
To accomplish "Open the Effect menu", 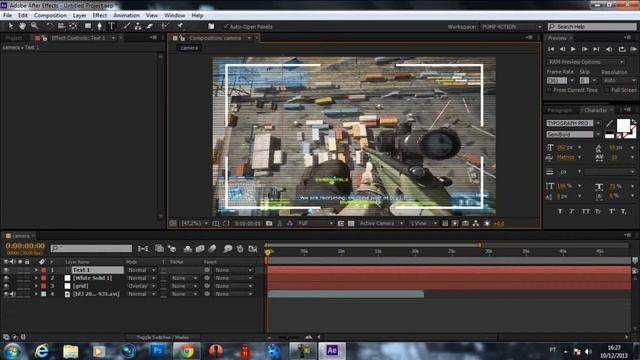I will pos(100,16).
